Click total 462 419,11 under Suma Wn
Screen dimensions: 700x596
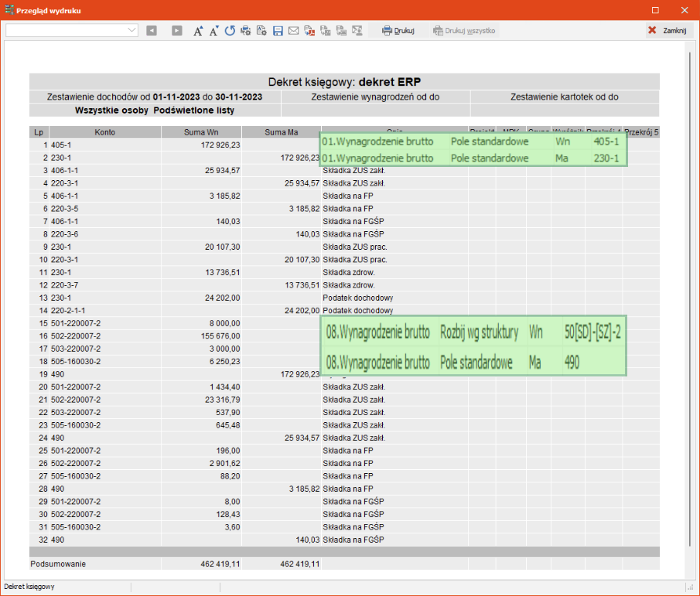coord(220,564)
